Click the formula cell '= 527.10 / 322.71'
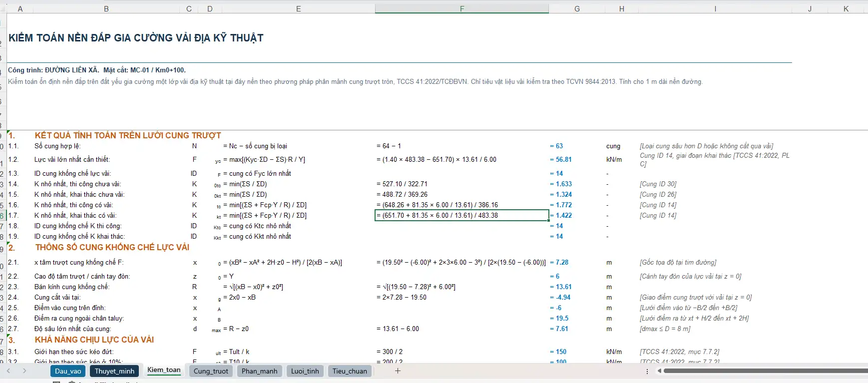This screenshot has height=383, width=868. 402,184
